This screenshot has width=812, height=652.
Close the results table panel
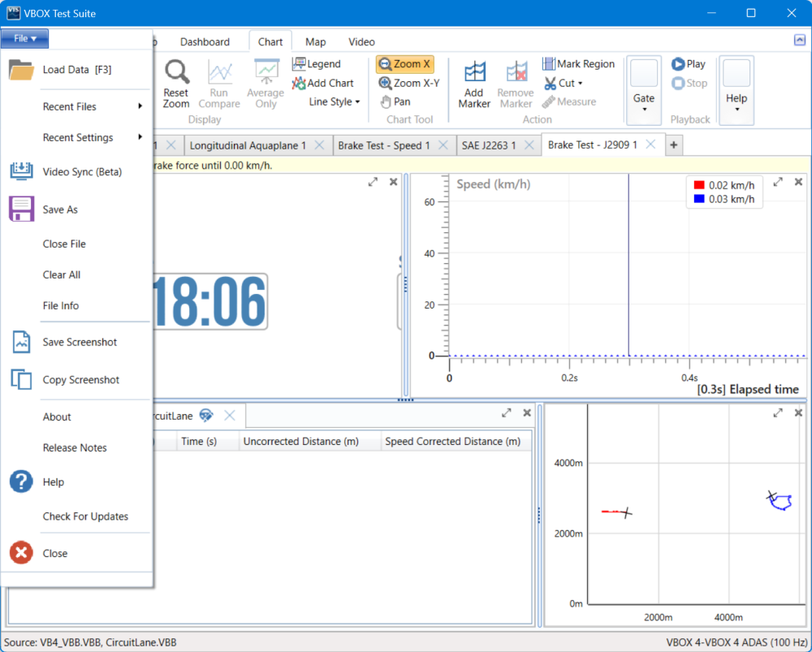point(527,412)
